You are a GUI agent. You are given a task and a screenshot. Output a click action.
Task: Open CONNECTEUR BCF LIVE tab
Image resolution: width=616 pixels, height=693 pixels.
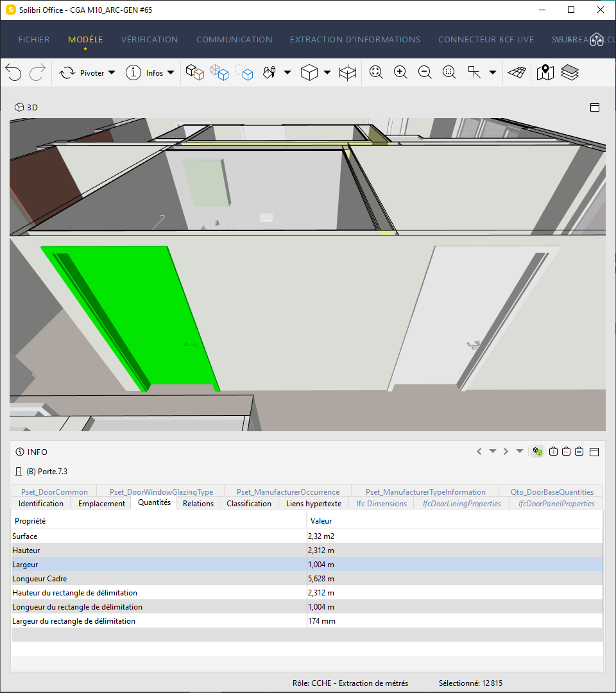click(486, 39)
